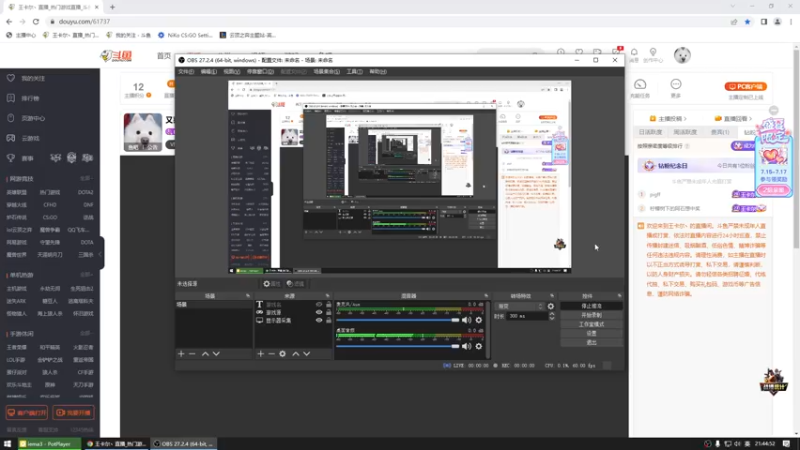800x450 pixels.
Task: Remove selected source with minus icon
Action: pyautogui.click(x=271, y=354)
